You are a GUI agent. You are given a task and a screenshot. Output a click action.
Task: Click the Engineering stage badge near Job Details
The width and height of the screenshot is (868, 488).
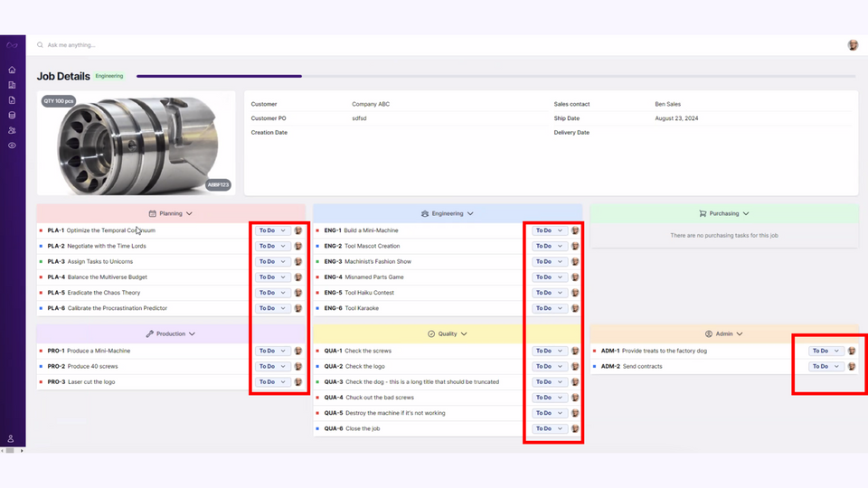coord(109,76)
